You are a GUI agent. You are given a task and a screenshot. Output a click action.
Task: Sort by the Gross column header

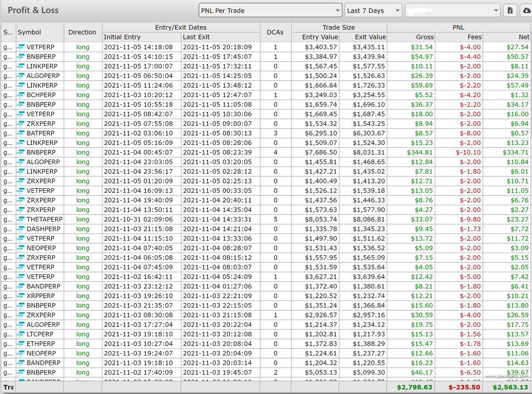(411, 37)
